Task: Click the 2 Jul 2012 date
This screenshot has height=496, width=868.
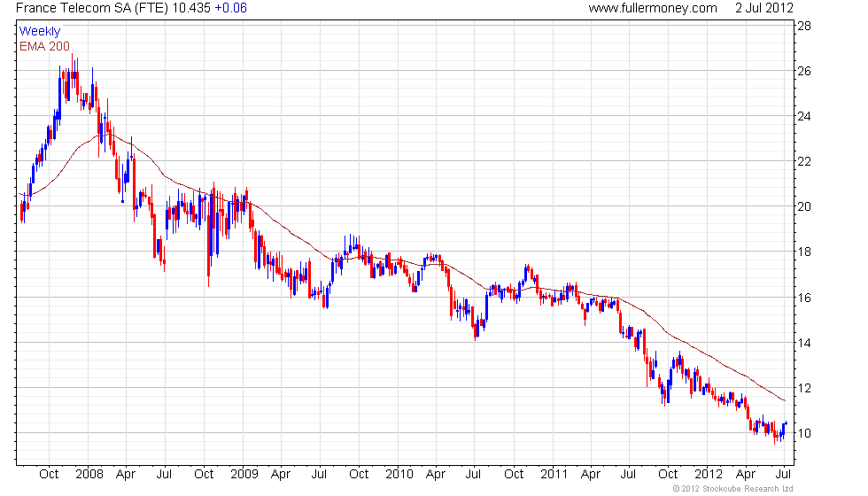Action: 763,8
